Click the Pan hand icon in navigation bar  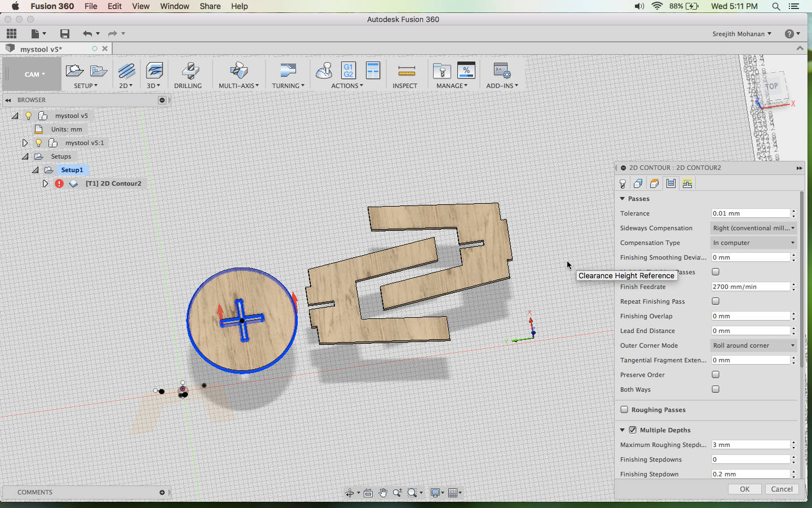pyautogui.click(x=383, y=493)
